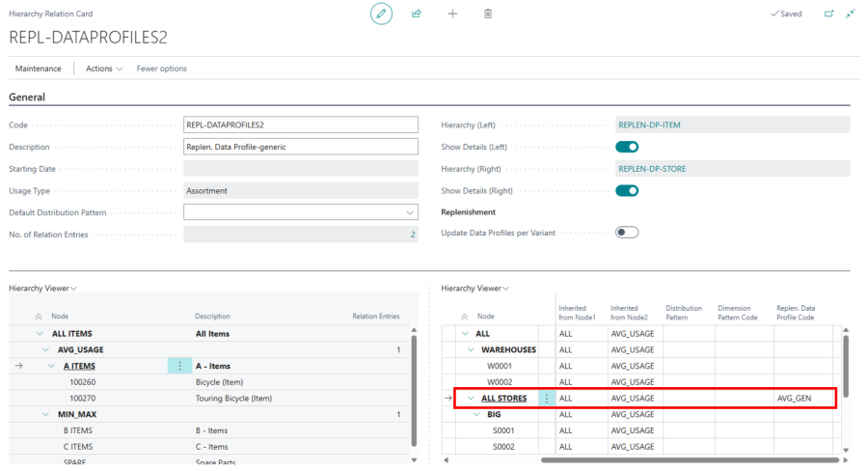Image resolution: width=868 pixels, height=471 pixels.
Task: Open the REPLEN-DP-ITEM hierarchy link
Action: pos(650,125)
